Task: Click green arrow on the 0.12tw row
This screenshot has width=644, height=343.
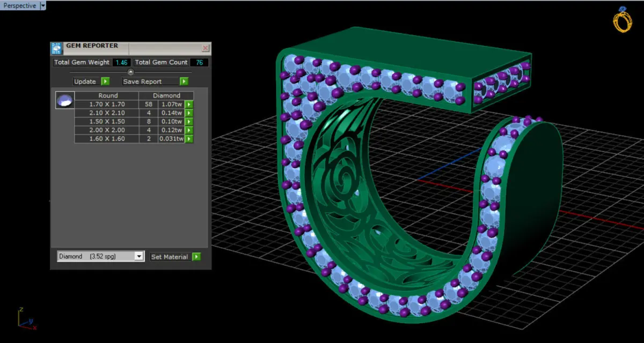Action: [189, 130]
